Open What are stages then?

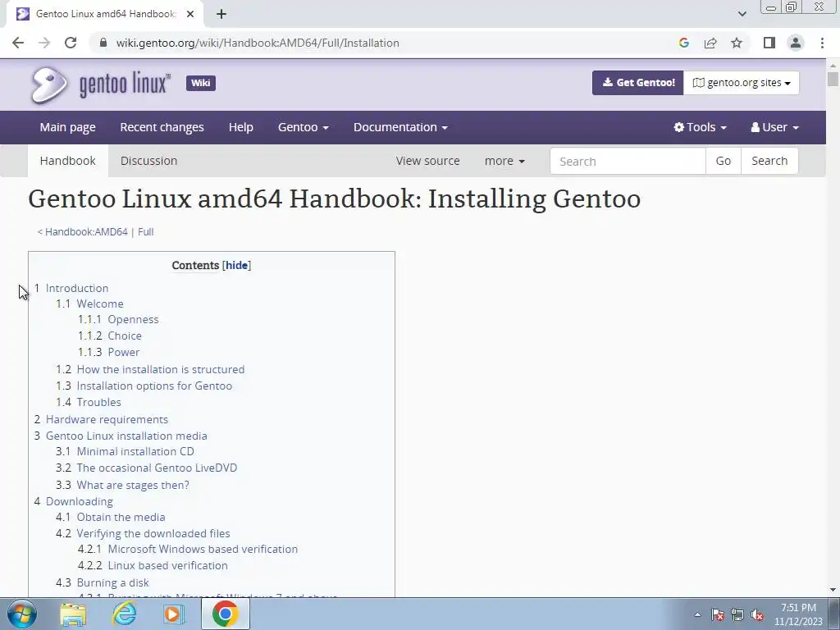(x=132, y=485)
